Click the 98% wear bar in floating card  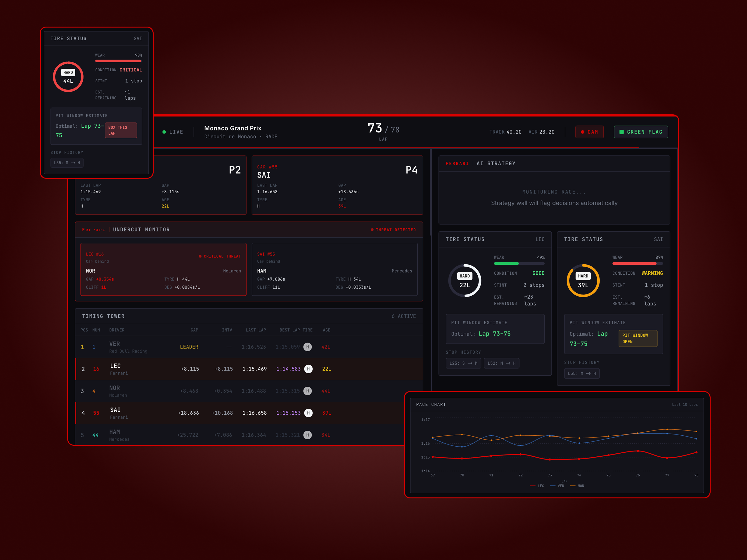pyautogui.click(x=118, y=61)
